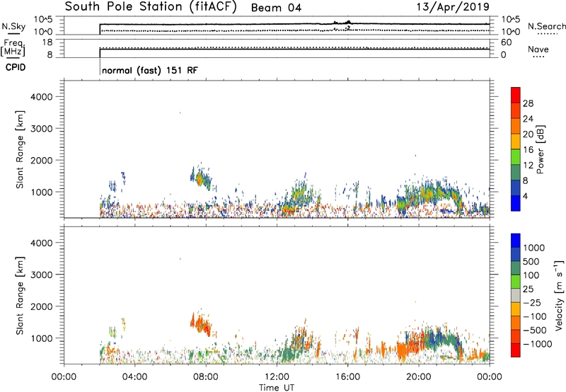This screenshot has height=392, width=566.
Task: Click the '-100' velocity color bar label
Action: 535,316
